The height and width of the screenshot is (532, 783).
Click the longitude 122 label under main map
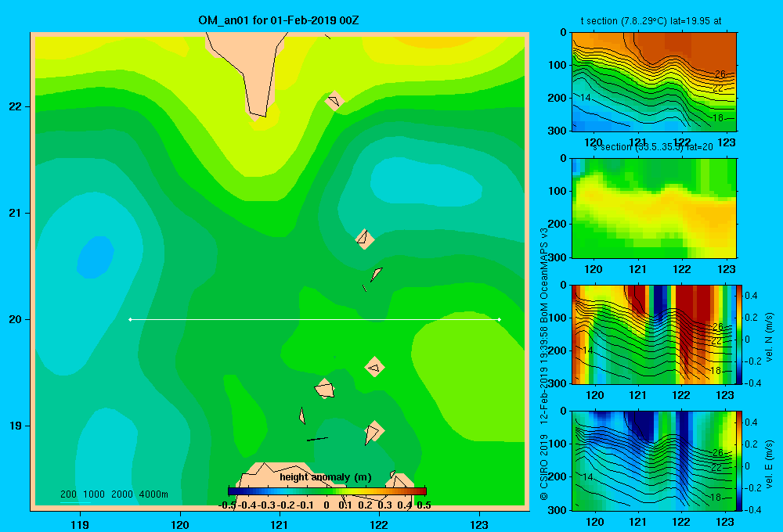click(379, 524)
